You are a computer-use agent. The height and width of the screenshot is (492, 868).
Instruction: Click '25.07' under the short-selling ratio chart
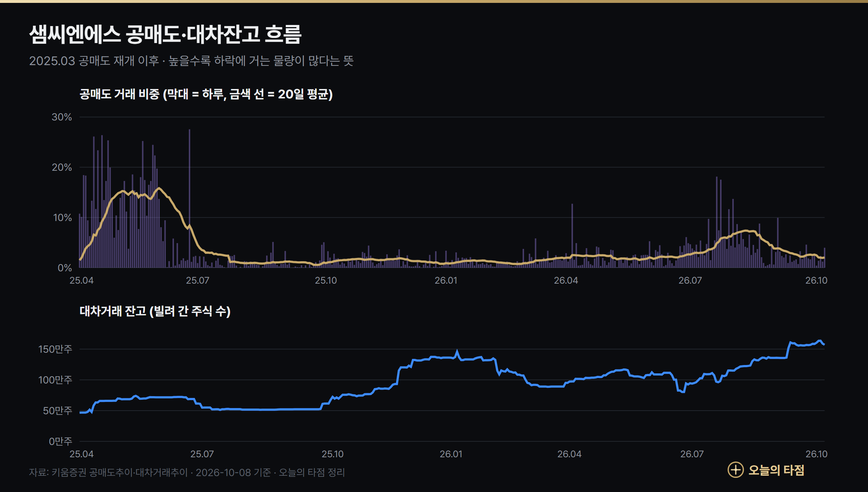[197, 280]
